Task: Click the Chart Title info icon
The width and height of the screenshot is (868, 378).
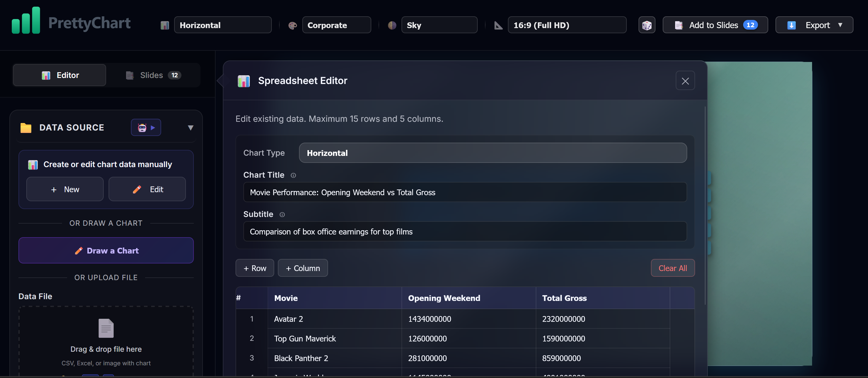Action: 293,175
